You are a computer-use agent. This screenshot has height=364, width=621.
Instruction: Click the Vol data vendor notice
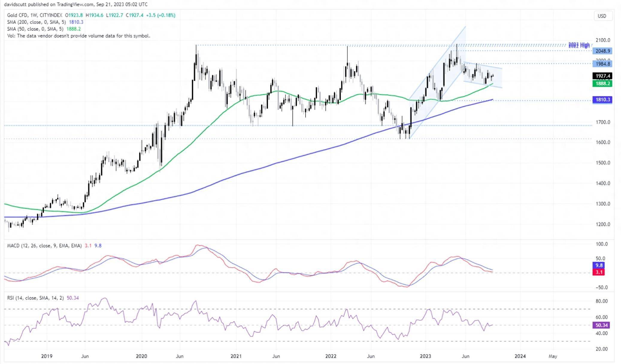tap(78, 36)
